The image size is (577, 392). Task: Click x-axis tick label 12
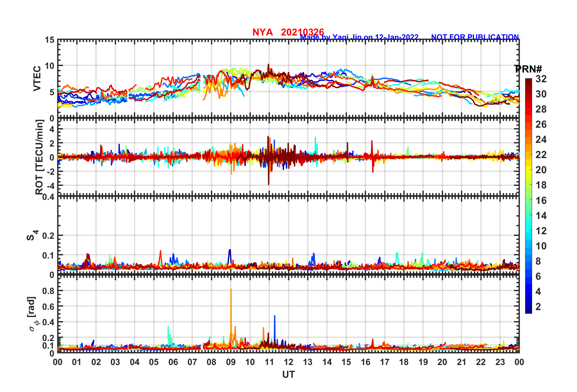(288, 362)
